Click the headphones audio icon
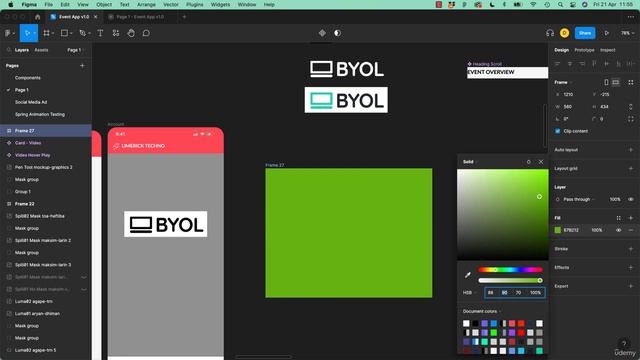640x360 pixels. (x=550, y=33)
